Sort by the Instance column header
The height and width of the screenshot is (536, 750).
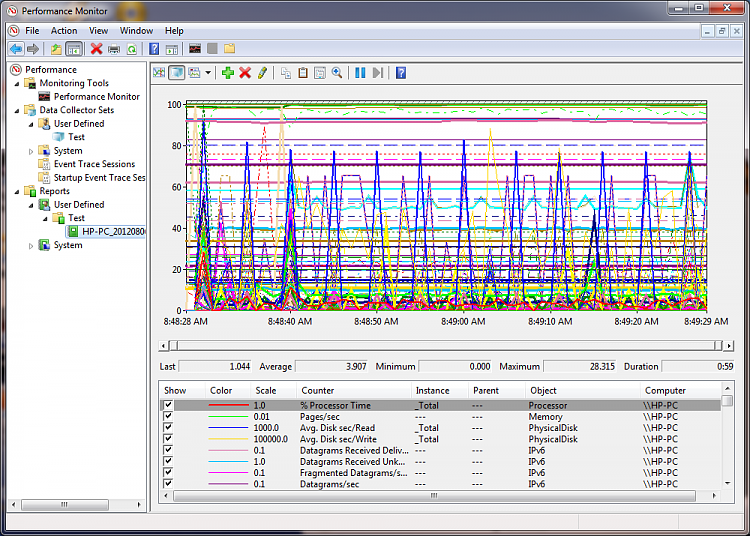pyautogui.click(x=439, y=390)
